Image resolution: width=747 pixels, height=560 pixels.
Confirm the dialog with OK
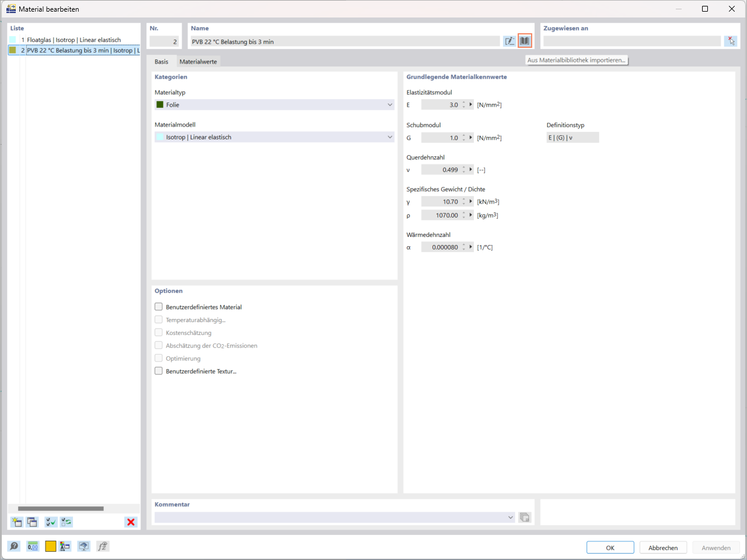click(610, 547)
